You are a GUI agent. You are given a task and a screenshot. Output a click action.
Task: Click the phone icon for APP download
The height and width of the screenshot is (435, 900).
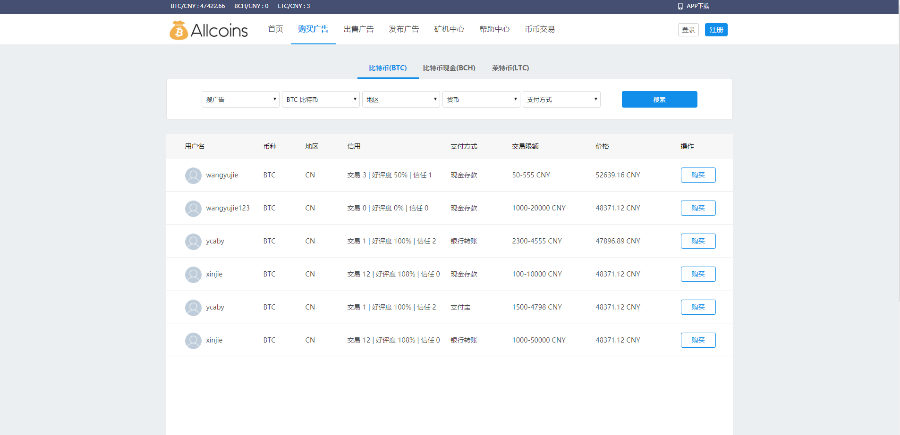(x=680, y=5)
